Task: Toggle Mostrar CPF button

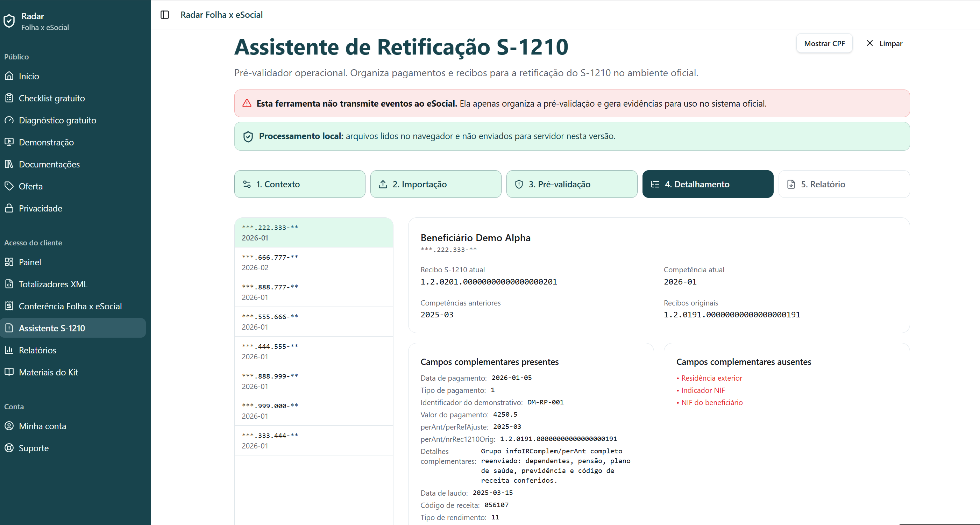Action: 824,43
